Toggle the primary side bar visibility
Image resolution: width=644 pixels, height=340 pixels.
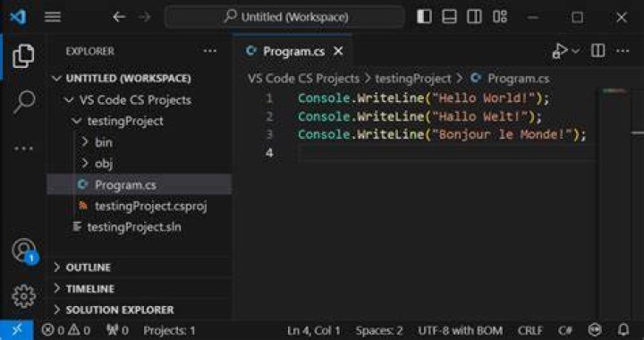click(424, 17)
